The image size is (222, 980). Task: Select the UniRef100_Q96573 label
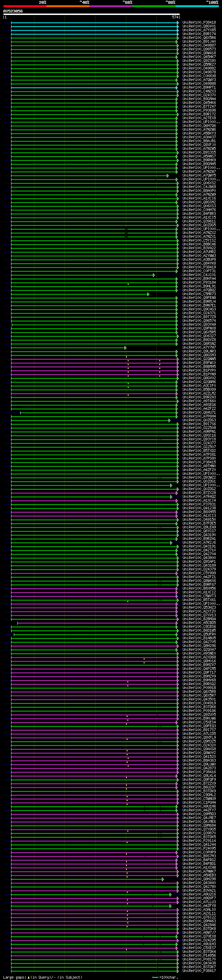[199, 49]
